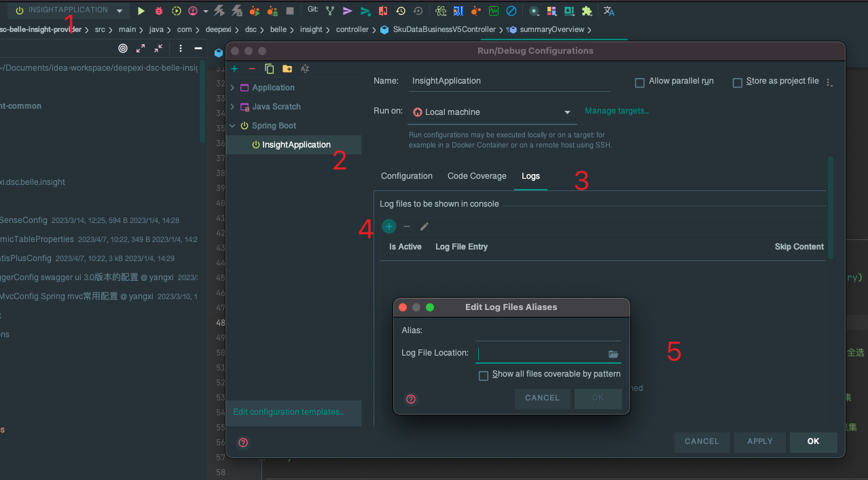The image size is (868, 480).
Task: Toggle Show all files coverable by pattern
Action: [x=484, y=376]
